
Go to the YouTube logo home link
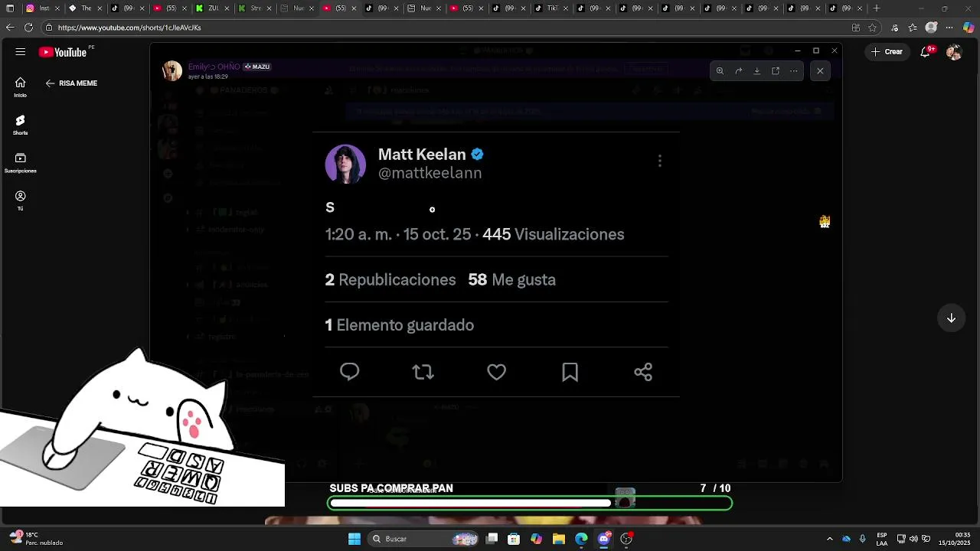pos(64,52)
